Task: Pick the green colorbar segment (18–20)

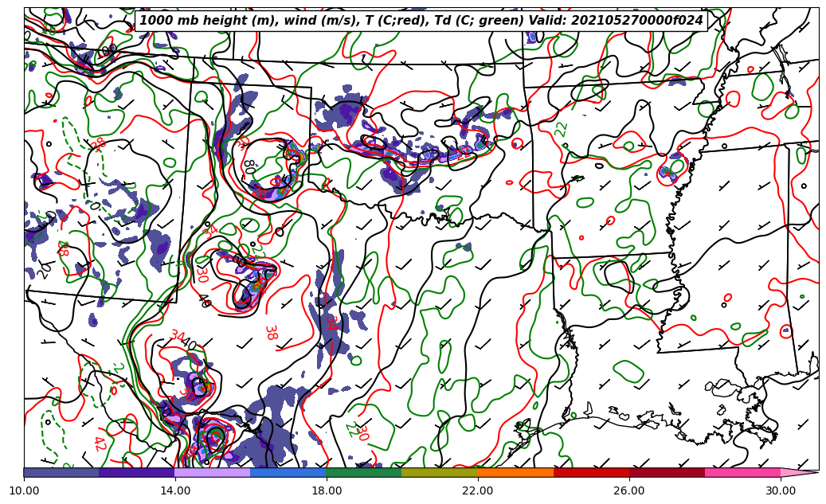Action: pyautogui.click(x=364, y=472)
